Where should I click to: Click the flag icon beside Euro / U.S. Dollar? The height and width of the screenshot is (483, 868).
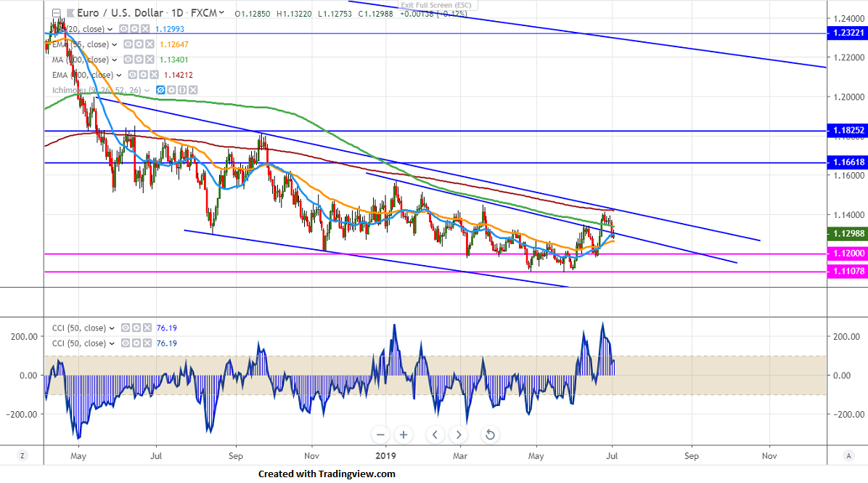tap(70, 13)
